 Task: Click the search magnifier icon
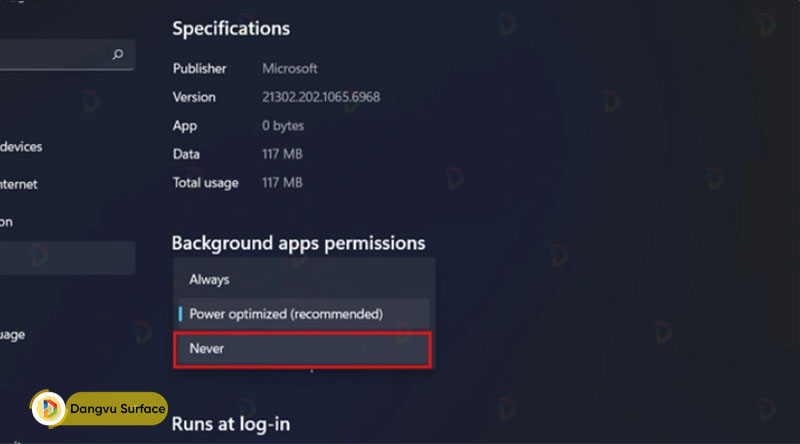pos(118,55)
